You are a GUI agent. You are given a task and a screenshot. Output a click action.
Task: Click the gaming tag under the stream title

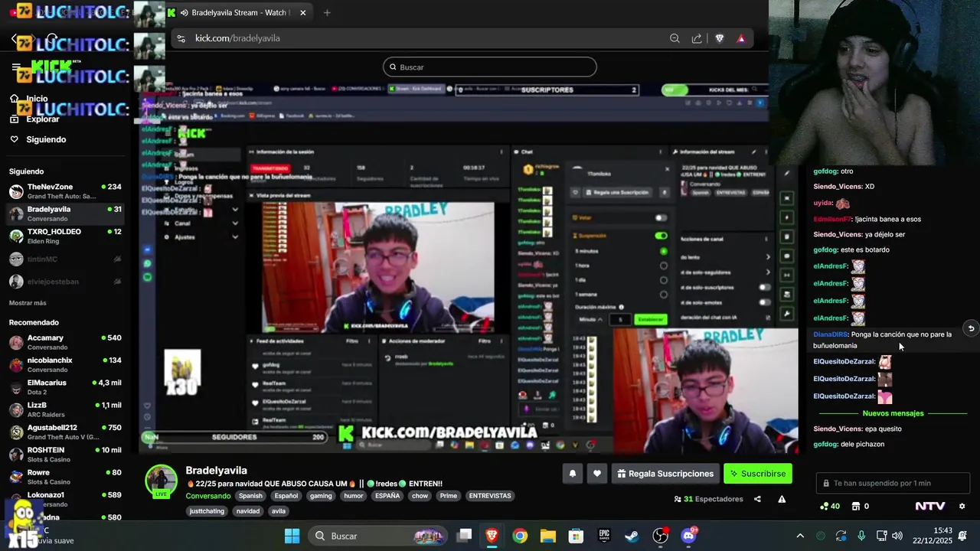[x=321, y=496]
